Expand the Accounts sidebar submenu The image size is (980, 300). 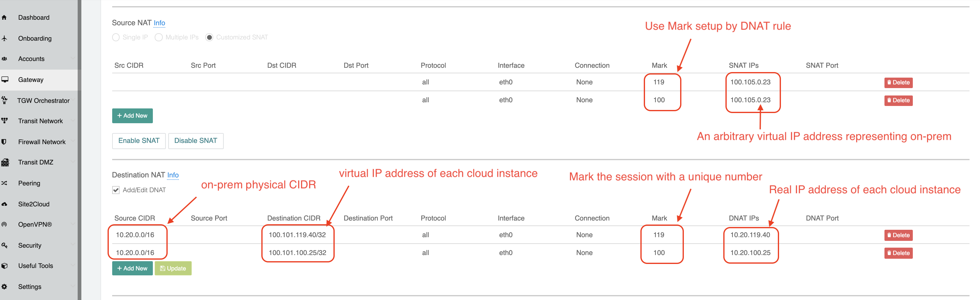73,59
